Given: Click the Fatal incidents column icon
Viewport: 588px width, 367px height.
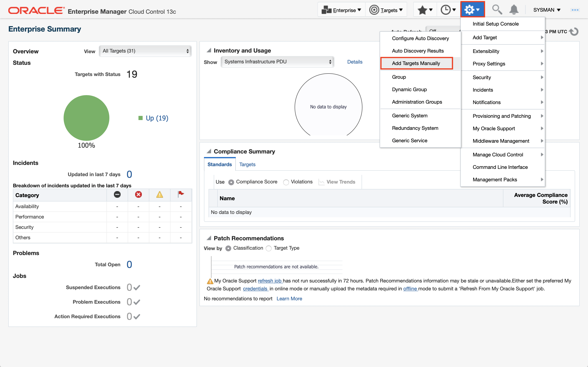Looking at the screenshot, I should coord(117,194).
